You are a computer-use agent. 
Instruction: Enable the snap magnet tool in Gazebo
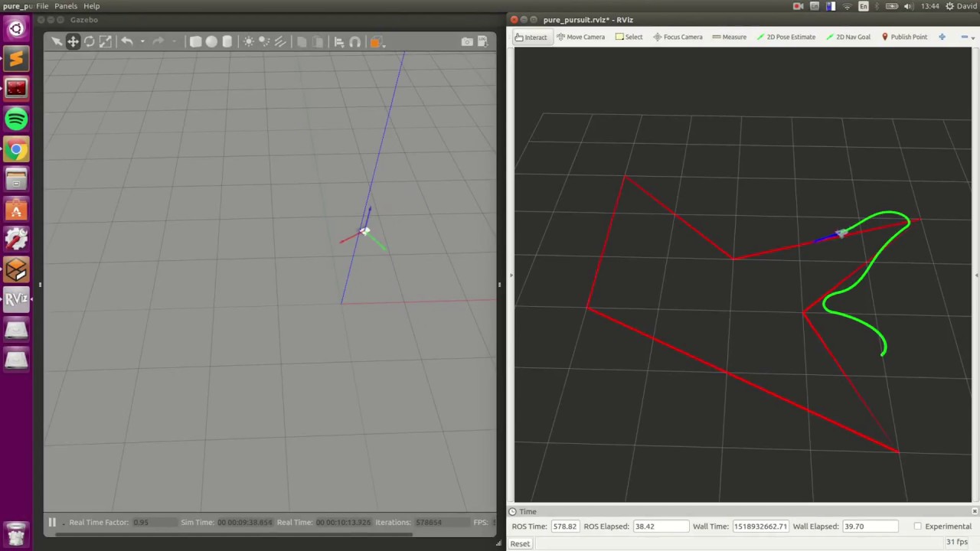(355, 42)
